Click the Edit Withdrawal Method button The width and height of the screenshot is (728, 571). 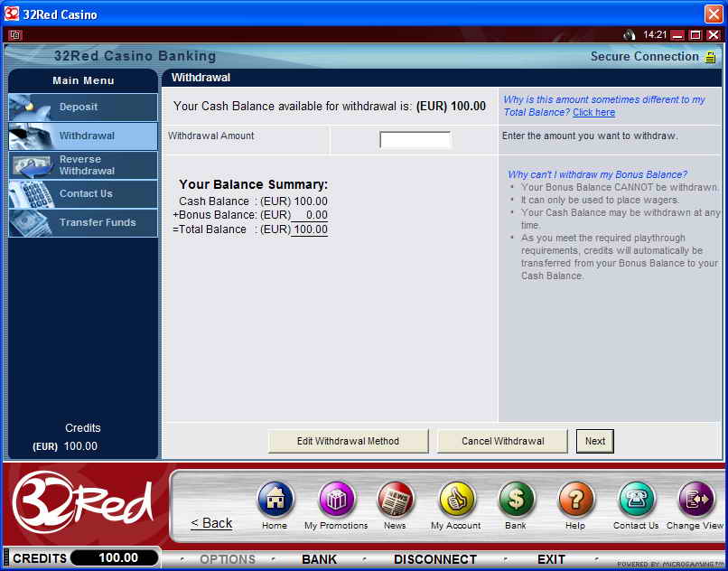click(348, 441)
